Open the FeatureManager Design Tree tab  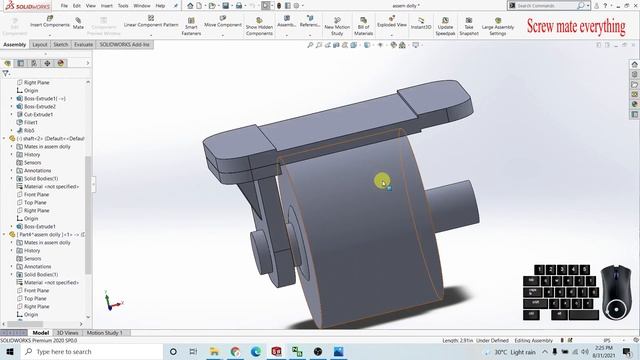7,63
